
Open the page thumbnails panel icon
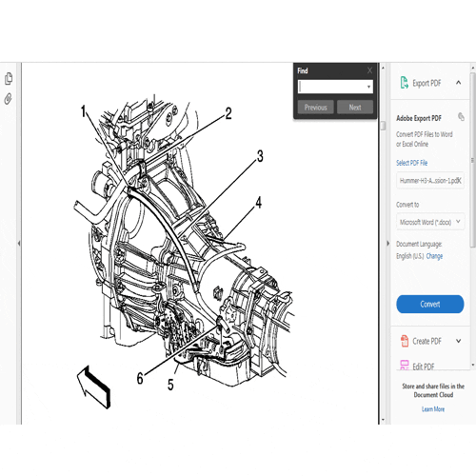coord(9,79)
